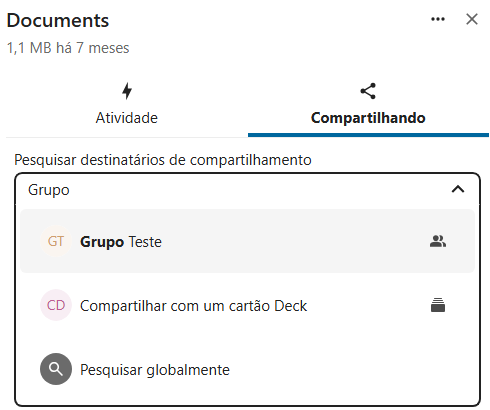
Task: Select the Grupo Teste suggestion
Action: tap(247, 241)
